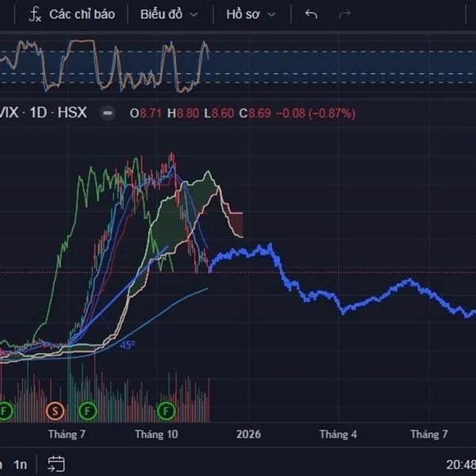Click the Các chỉ báo button
This screenshot has width=476, height=476.
(x=71, y=14)
